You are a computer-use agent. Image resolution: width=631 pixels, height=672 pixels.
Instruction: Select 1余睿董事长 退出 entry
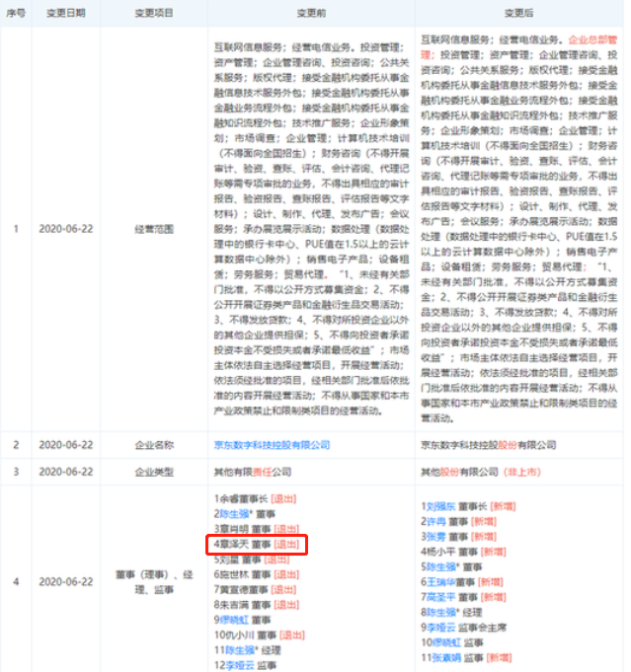tap(255, 499)
